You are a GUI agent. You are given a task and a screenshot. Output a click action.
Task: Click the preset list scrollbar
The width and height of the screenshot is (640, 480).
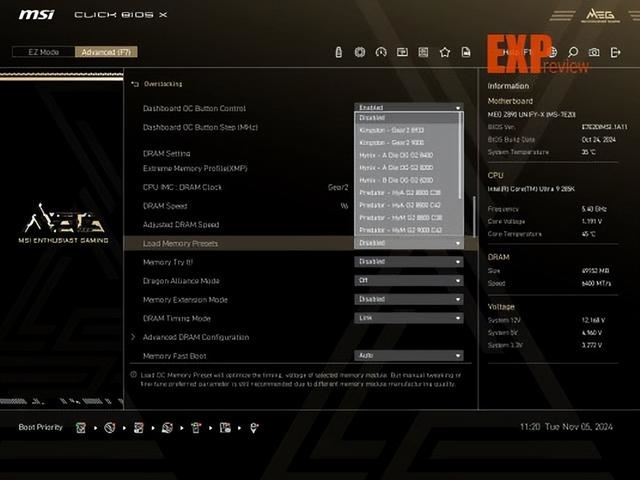[475, 210]
